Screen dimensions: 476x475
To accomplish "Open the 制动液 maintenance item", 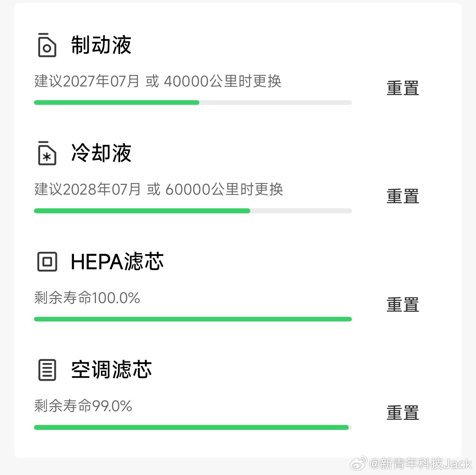I will tap(101, 45).
